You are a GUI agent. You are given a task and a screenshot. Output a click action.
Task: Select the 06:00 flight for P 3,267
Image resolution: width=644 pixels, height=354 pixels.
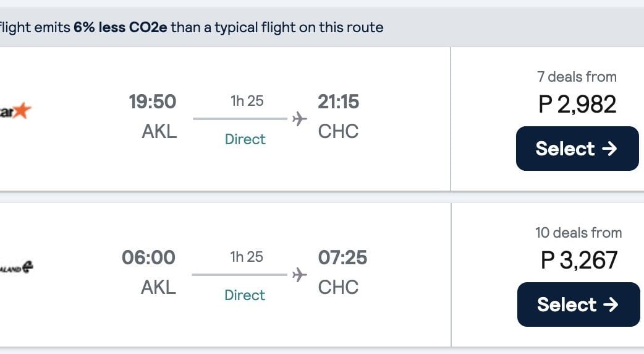click(578, 304)
